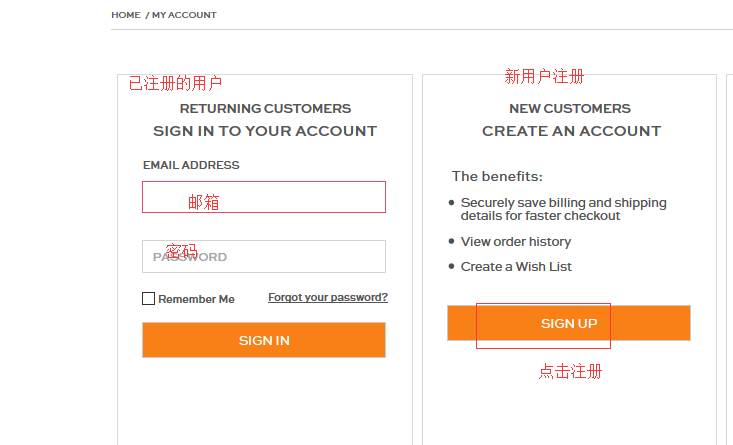
Task: Click 'The benefits:' text
Action: point(497,176)
